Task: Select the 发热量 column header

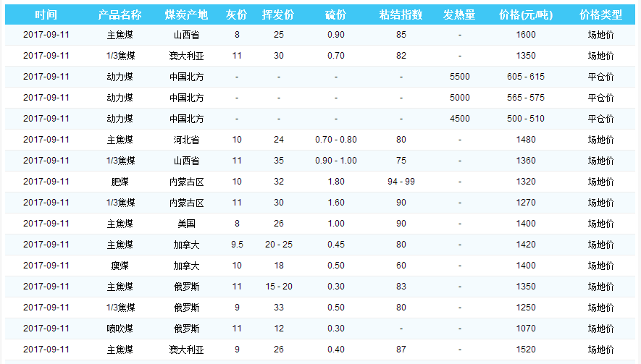Action: (459, 15)
